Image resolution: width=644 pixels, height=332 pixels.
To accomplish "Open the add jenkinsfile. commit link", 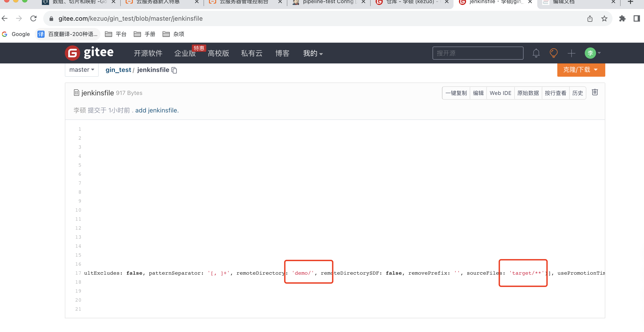I will [x=157, y=110].
